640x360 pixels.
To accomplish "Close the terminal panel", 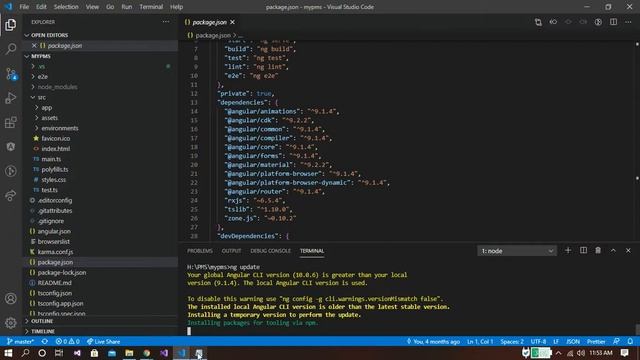I will (x=628, y=251).
